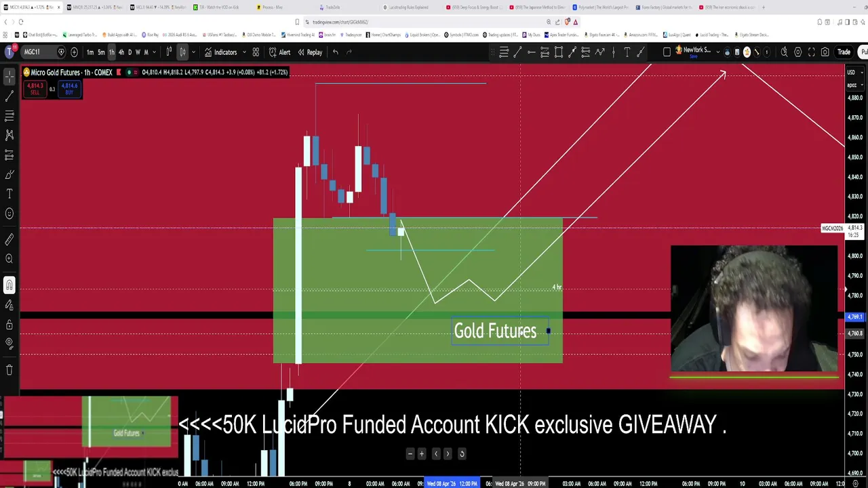Select the zoom in tool in sidebar

[x=9, y=259]
